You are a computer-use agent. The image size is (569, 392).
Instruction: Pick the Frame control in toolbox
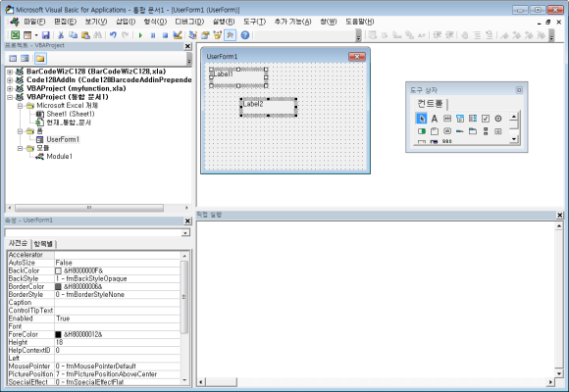coord(435,131)
